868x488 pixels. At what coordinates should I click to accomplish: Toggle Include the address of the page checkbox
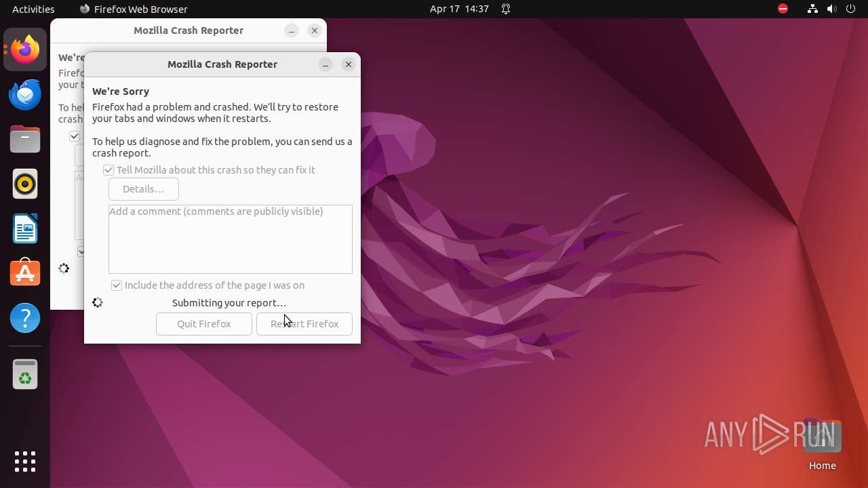[x=117, y=285]
